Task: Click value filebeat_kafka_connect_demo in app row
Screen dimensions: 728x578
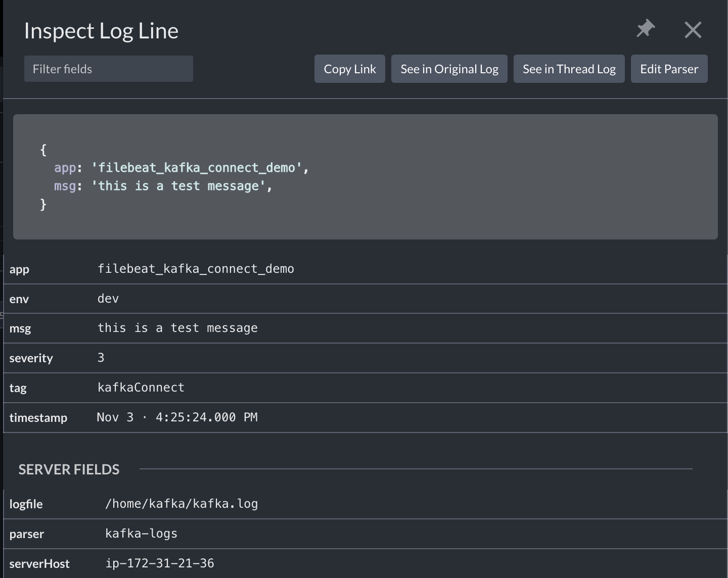Action: pyautogui.click(x=196, y=269)
